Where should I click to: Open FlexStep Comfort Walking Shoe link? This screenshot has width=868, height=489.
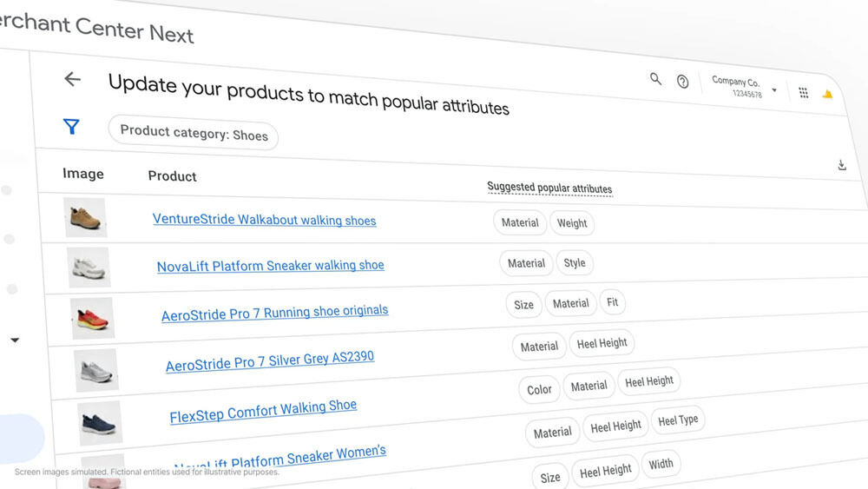263,411
